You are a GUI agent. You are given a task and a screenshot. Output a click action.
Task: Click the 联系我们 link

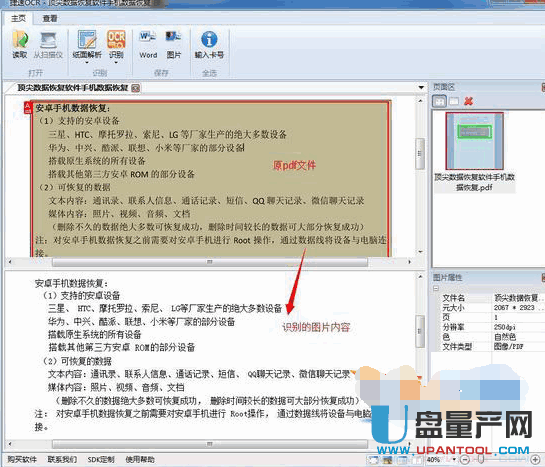[x=62, y=459]
